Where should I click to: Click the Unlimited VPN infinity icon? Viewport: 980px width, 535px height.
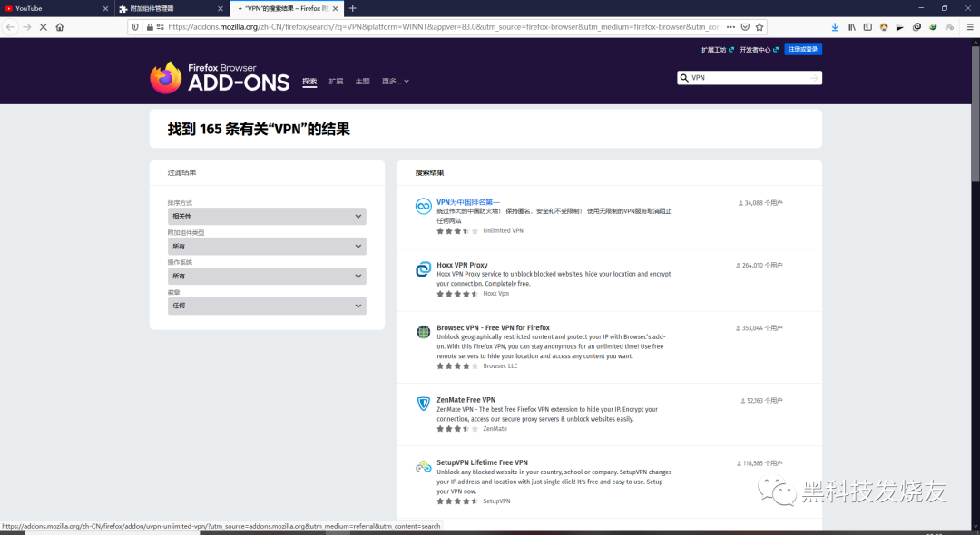pyautogui.click(x=423, y=206)
